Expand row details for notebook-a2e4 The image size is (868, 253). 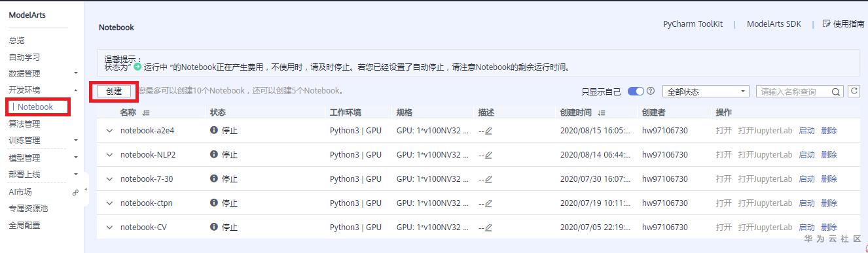109,131
